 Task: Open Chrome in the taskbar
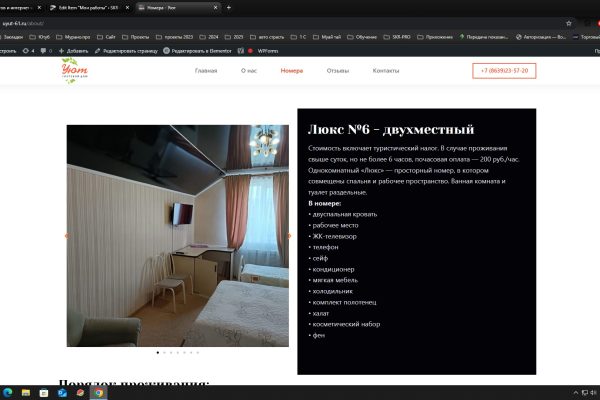98,392
